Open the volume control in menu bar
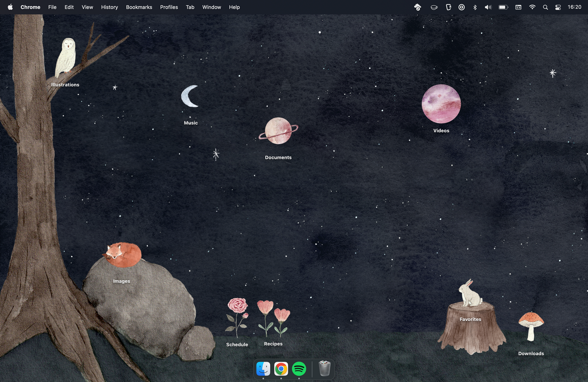588x382 pixels. point(488,7)
